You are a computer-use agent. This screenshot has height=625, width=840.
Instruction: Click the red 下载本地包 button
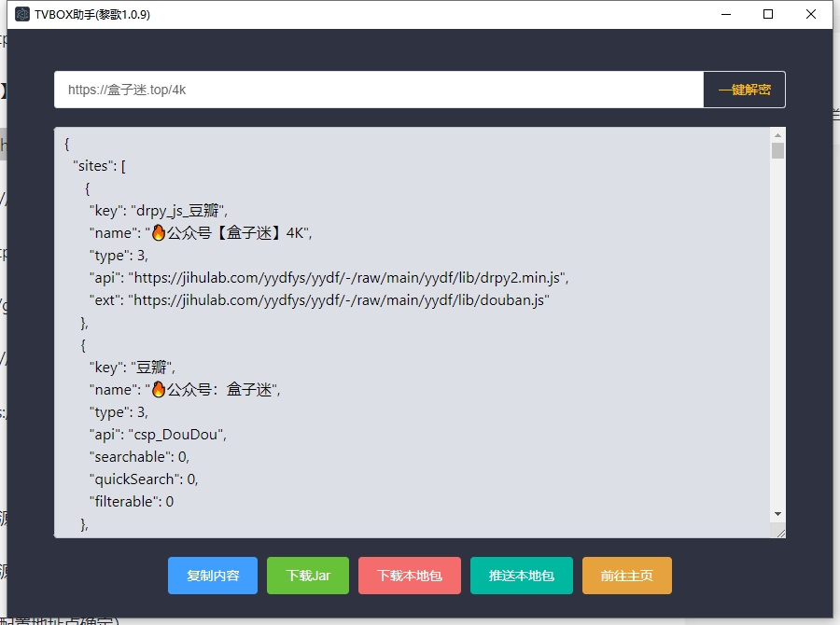(409, 576)
